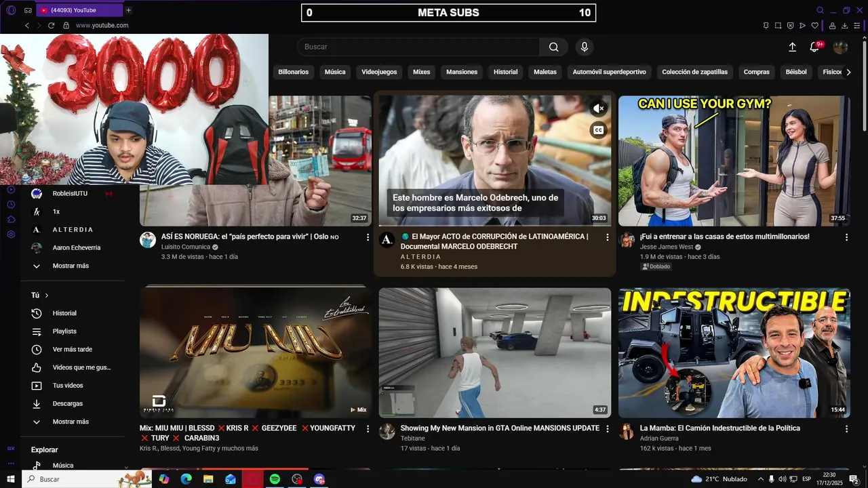
Task: Open Windows Start menu
Action: click(11, 479)
